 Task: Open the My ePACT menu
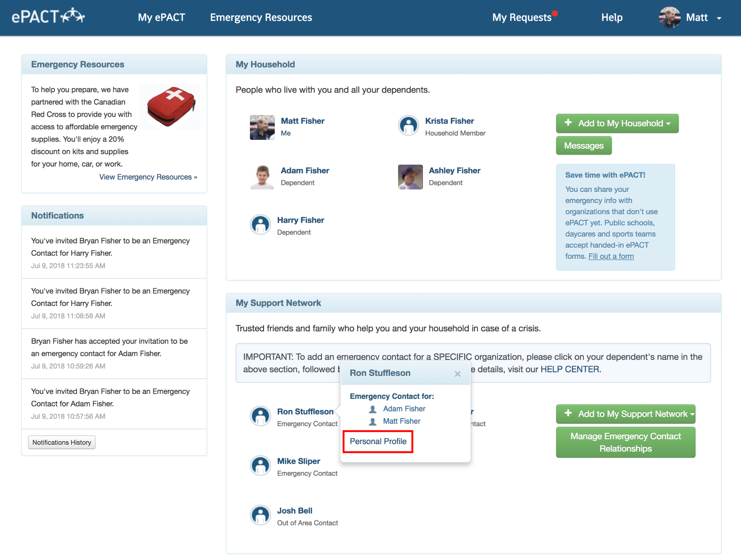pos(161,17)
